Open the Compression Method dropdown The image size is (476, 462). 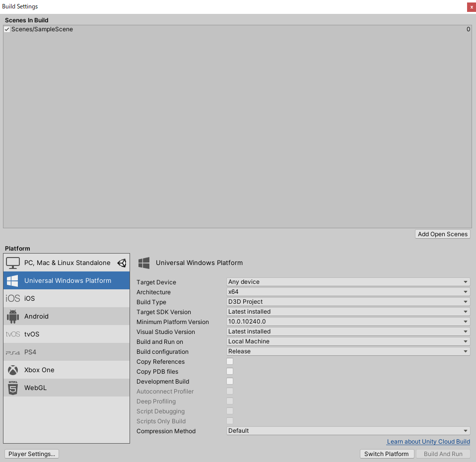tap(348, 430)
